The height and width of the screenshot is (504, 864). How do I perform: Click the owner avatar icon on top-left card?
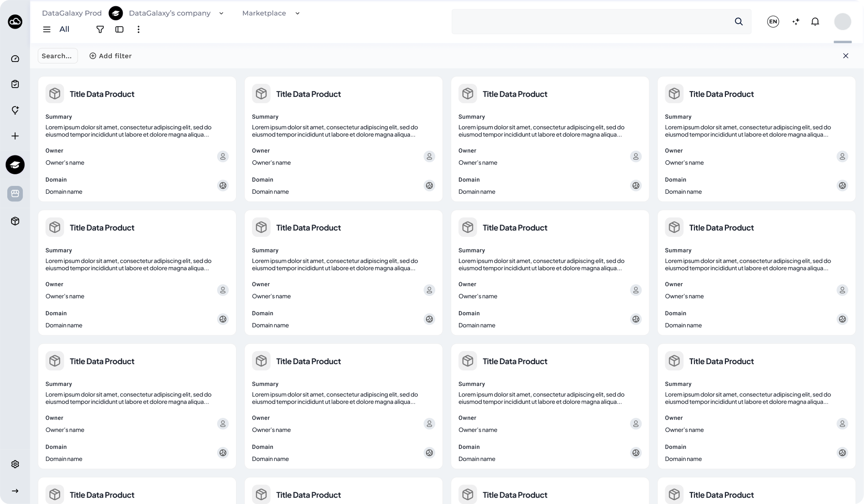(x=223, y=156)
